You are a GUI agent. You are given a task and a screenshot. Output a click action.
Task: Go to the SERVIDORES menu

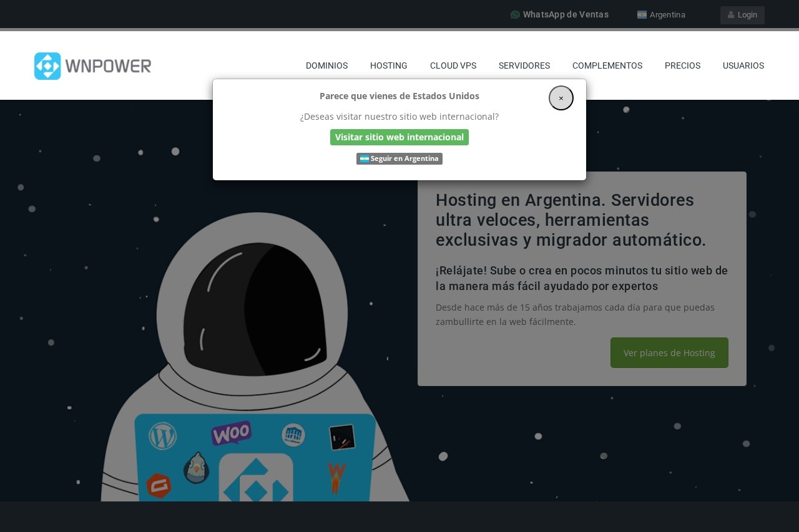[x=524, y=65]
